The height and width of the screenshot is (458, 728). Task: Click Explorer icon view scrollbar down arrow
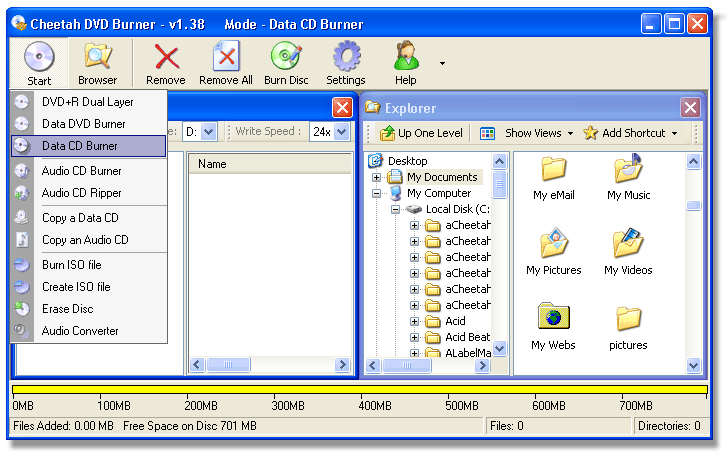[693, 366]
